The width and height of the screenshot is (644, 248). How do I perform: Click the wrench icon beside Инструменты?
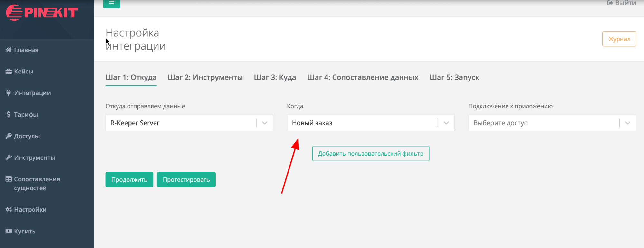[x=9, y=157]
